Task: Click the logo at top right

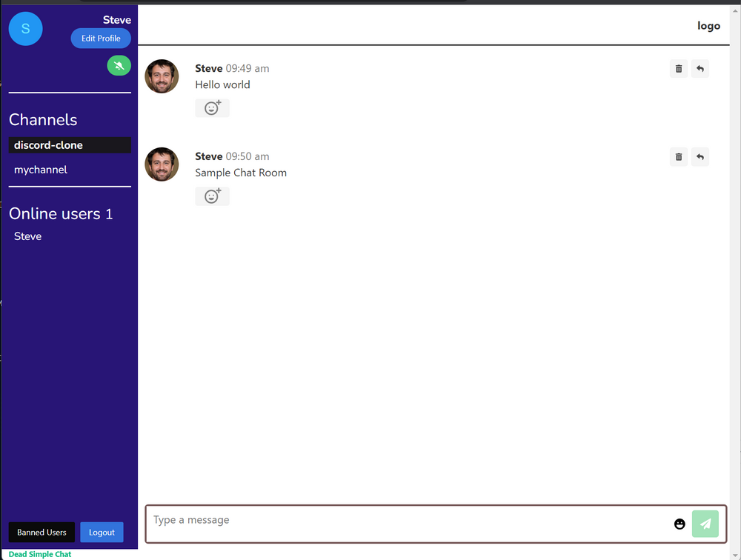Action: (708, 25)
